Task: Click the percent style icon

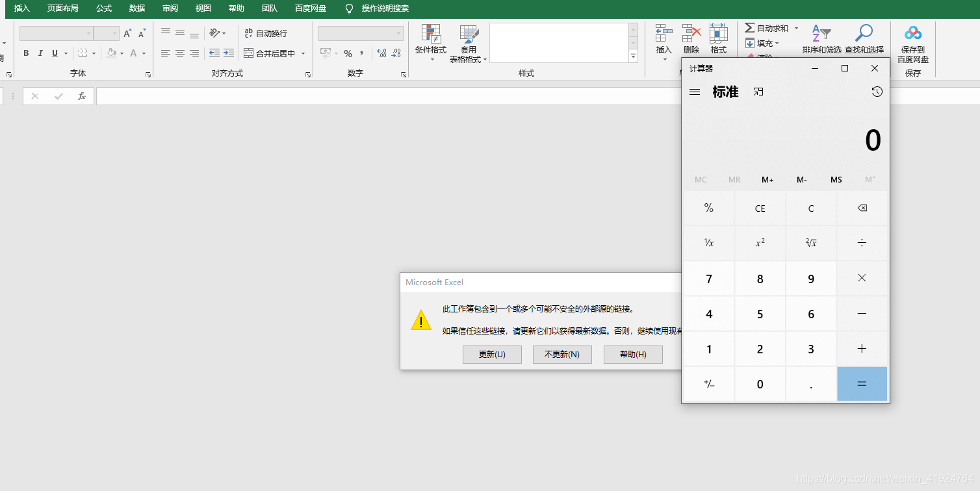Action: (x=348, y=53)
